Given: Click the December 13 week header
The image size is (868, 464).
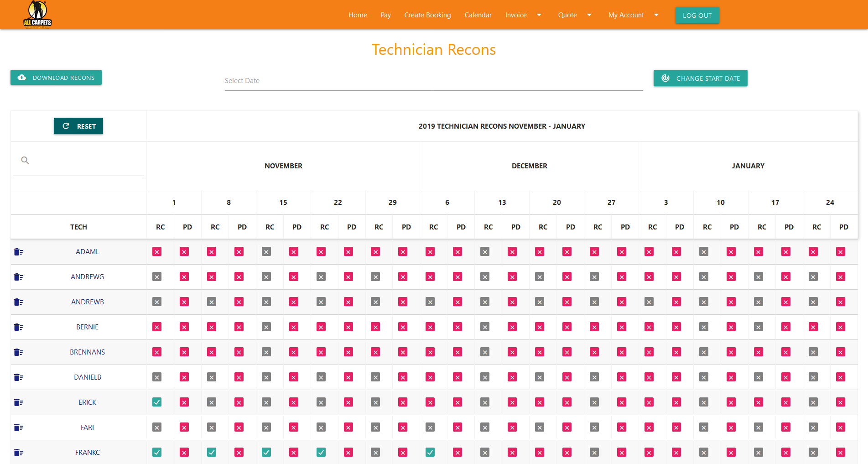Looking at the screenshot, I should (x=502, y=203).
